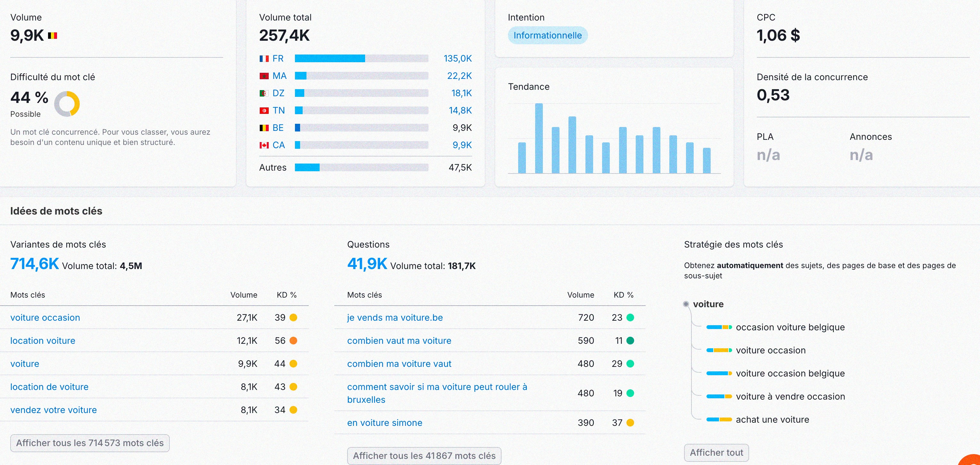Click the Canada flag next to CA
The width and height of the screenshot is (980, 465).
[x=264, y=145]
